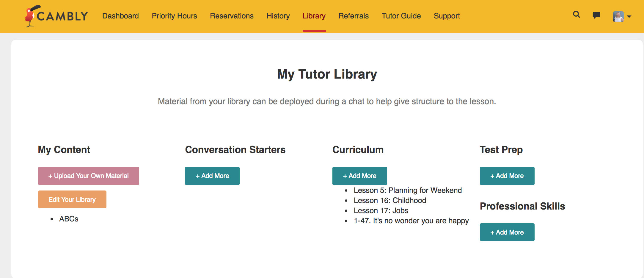Open the chat messages icon
644x278 pixels.
[596, 15]
